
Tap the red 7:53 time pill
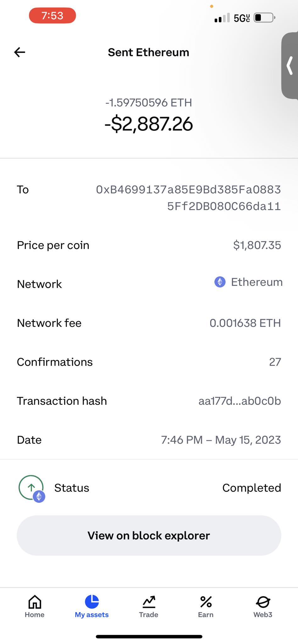pos(52,16)
